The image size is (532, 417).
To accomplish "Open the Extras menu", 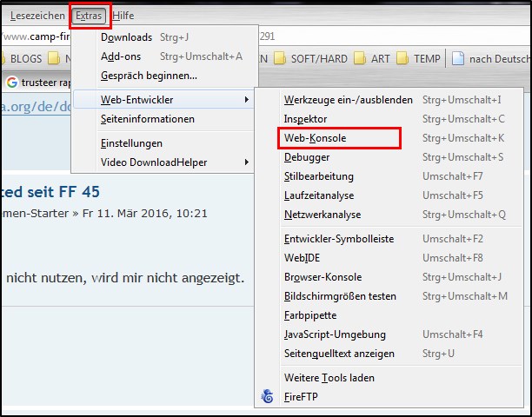I will pyautogui.click(x=89, y=16).
